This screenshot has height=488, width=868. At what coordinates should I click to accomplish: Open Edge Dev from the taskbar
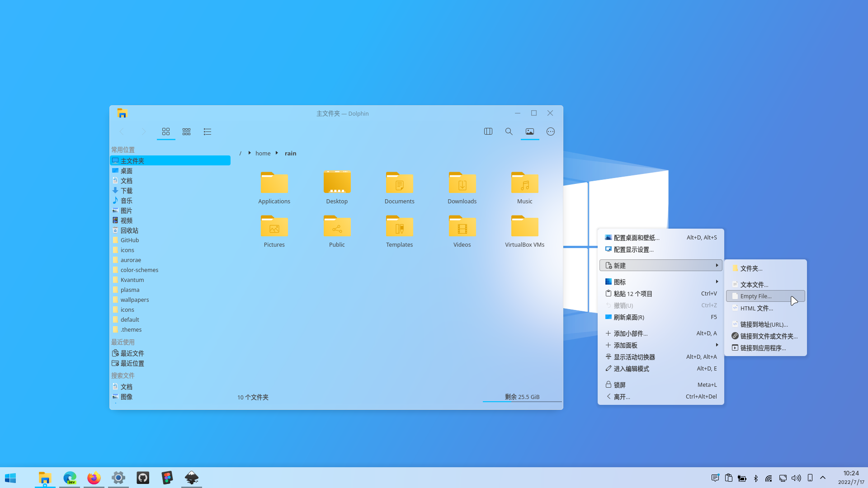click(70, 478)
